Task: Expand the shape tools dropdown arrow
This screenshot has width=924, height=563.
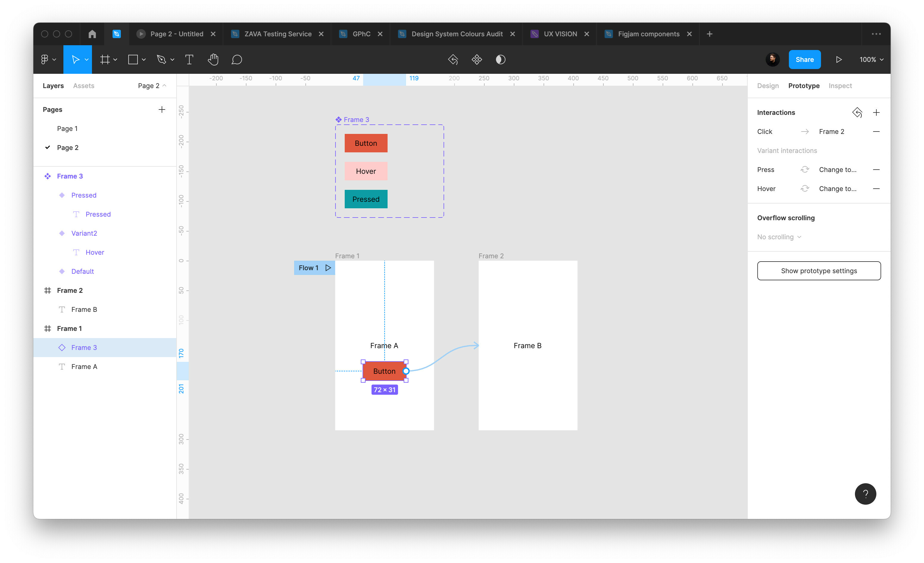Action: coord(143,60)
